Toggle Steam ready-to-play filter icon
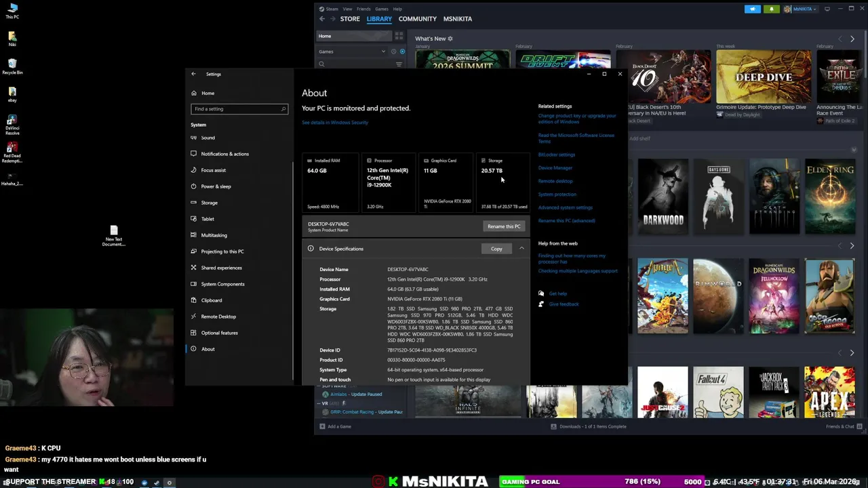Viewport: 868px width, 488px height. (402, 52)
